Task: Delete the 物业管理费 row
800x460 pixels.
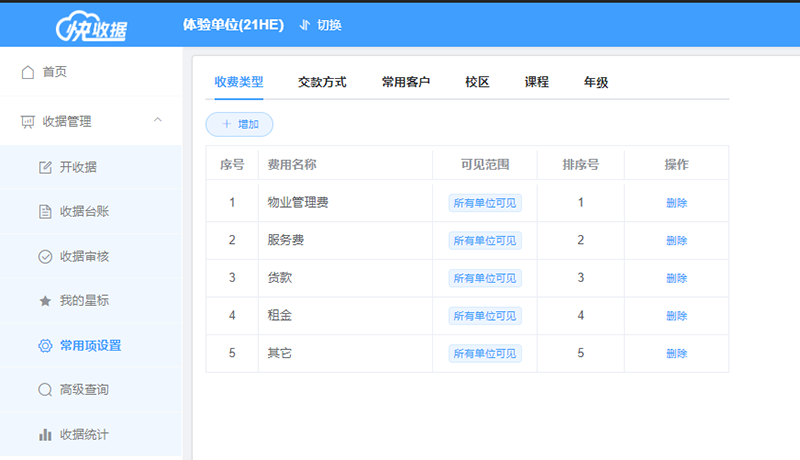Action: 677,203
